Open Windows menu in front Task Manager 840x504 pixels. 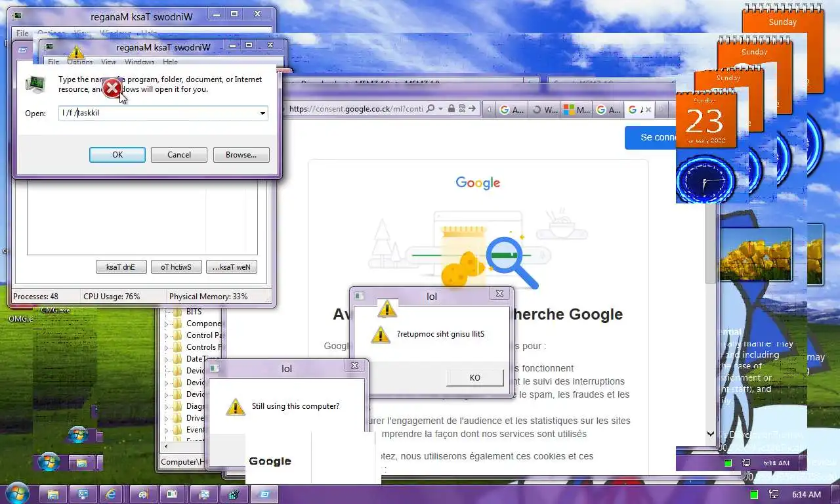click(x=139, y=62)
